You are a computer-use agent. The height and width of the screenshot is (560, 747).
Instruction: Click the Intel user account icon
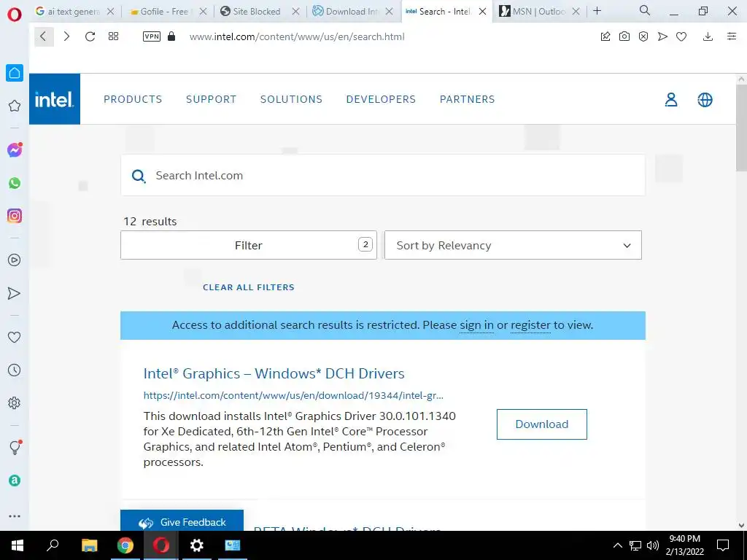pyautogui.click(x=671, y=99)
